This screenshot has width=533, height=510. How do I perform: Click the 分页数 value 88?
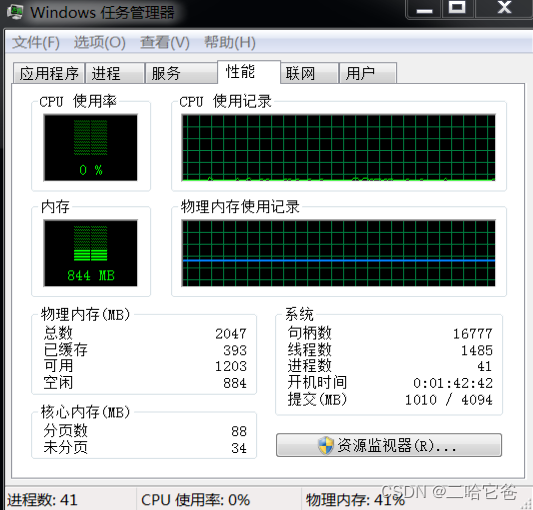239,431
